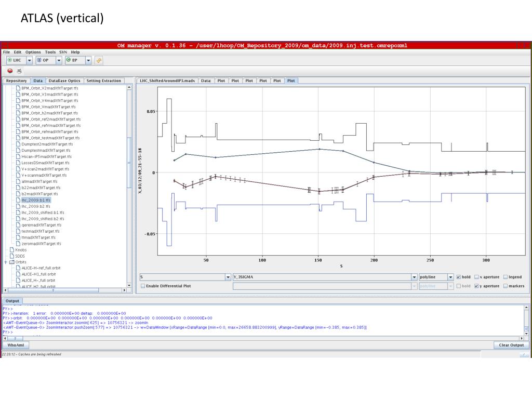Select file Dumptest2madXfitTarget.tfs

pos(47,144)
